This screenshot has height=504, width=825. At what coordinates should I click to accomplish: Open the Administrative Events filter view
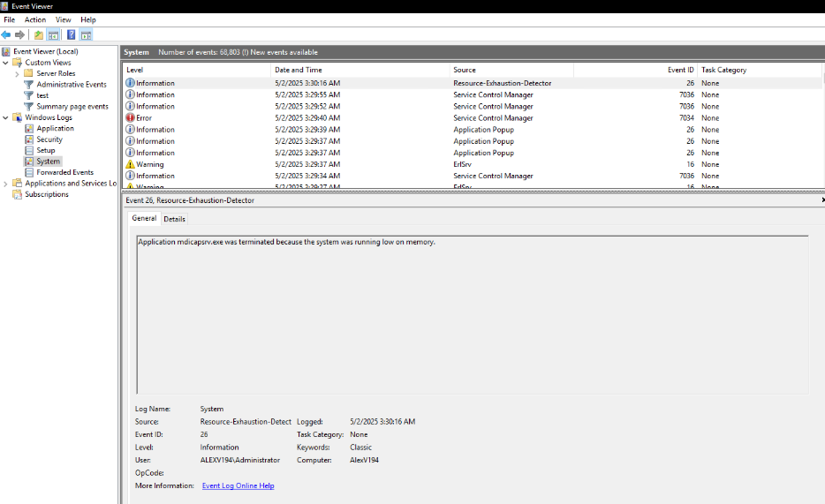[71, 85]
